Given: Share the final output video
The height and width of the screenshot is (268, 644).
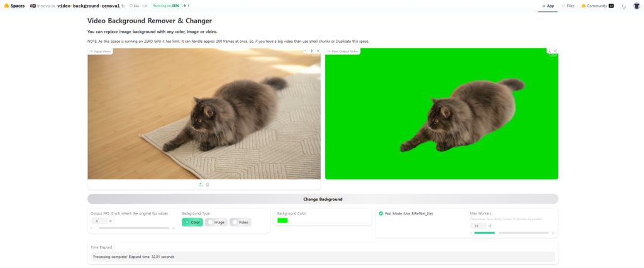Looking at the screenshot, I should click(555, 51).
